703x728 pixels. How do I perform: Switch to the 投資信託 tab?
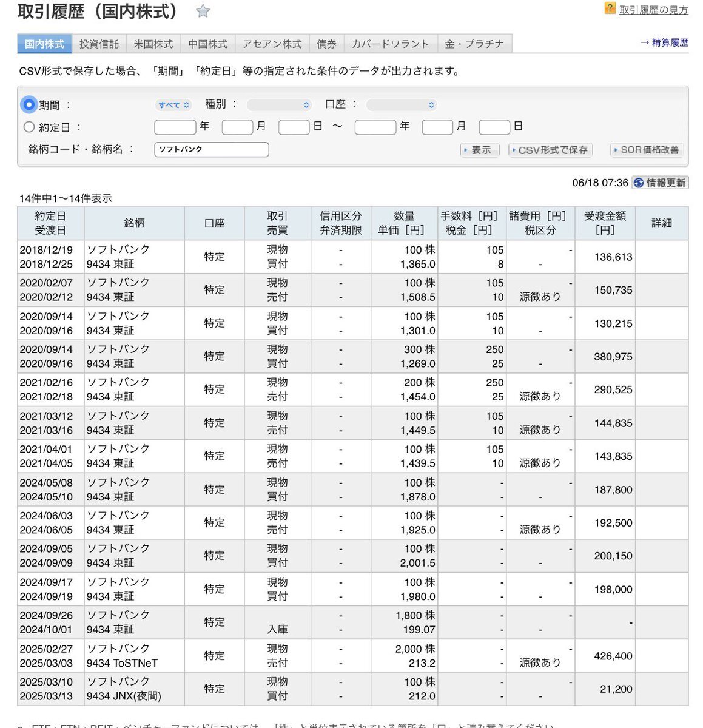(99, 44)
